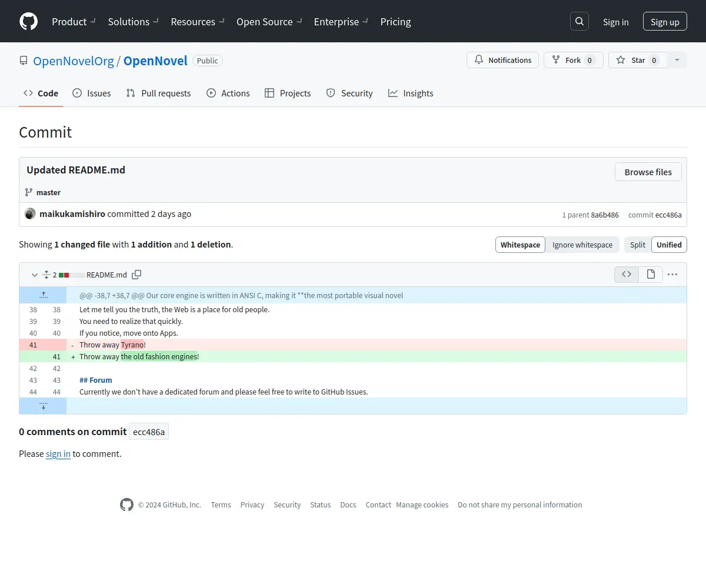Show the rich diff document icon
The image size is (706, 588).
pyautogui.click(x=651, y=274)
